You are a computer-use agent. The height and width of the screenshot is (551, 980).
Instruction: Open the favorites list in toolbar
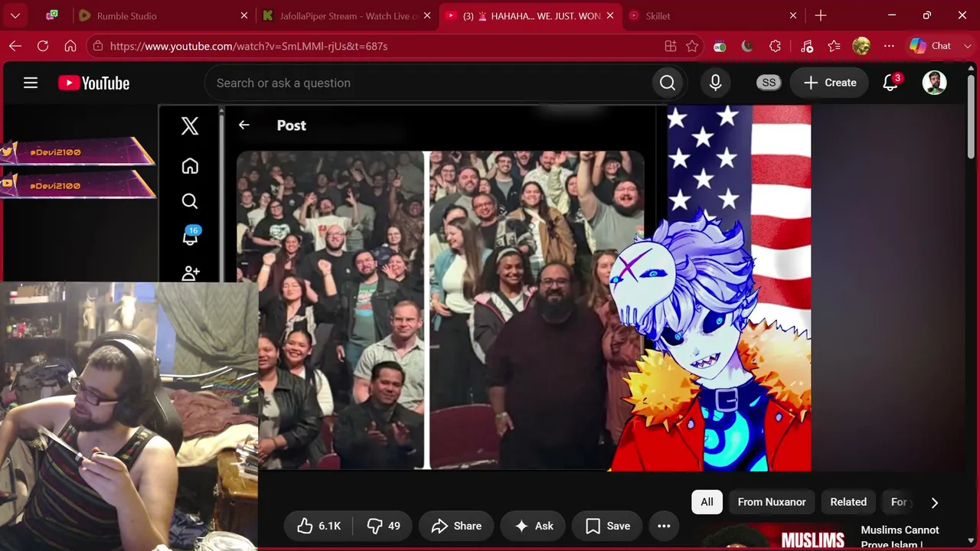(x=834, y=46)
